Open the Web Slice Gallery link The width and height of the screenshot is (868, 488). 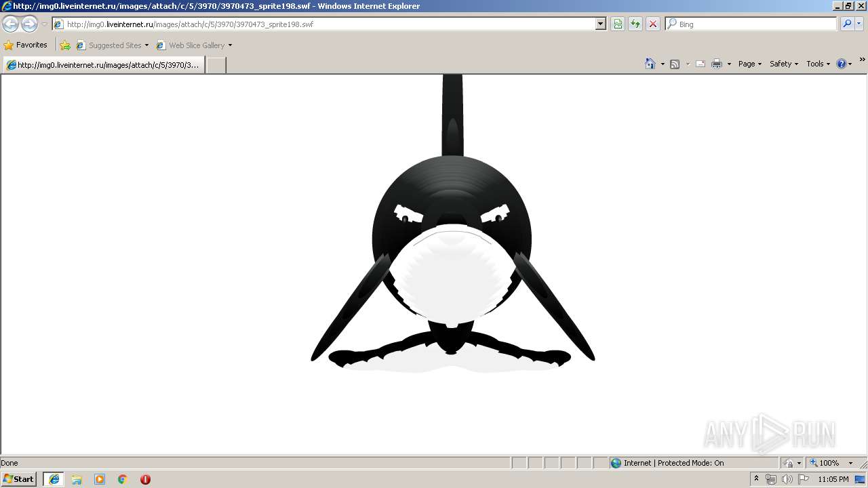click(194, 45)
